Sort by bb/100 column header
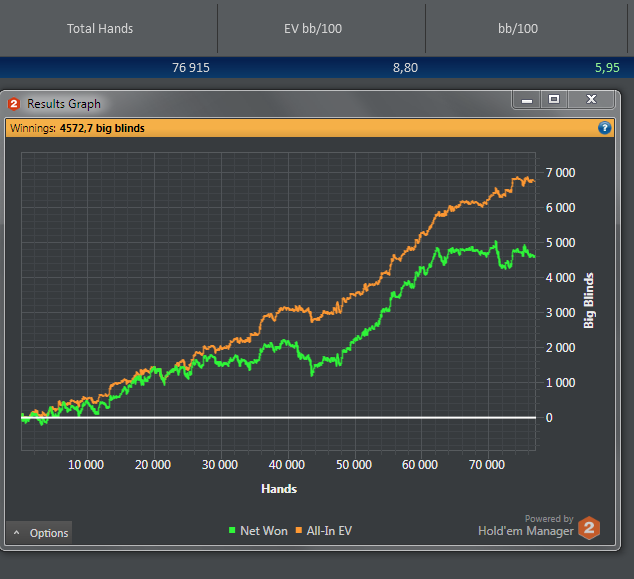Viewport: 634px width, 579px height. (518, 28)
